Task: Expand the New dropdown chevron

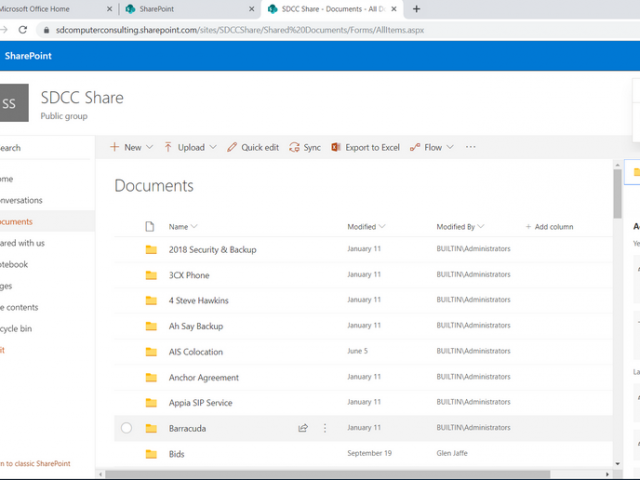Action: click(x=149, y=147)
